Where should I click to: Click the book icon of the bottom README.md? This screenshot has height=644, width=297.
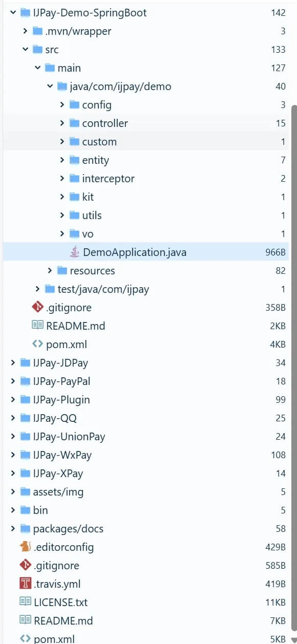coord(26,620)
